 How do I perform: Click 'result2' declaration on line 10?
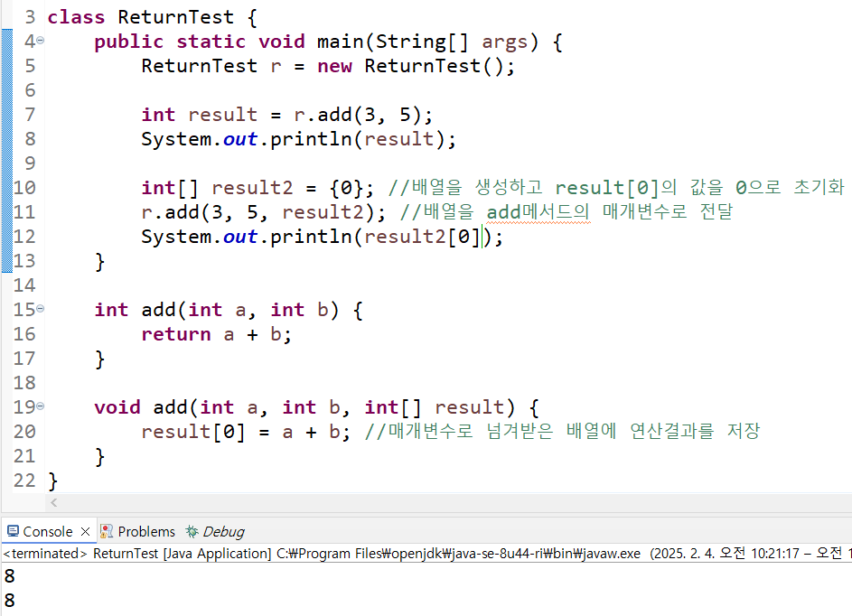pyautogui.click(x=252, y=188)
